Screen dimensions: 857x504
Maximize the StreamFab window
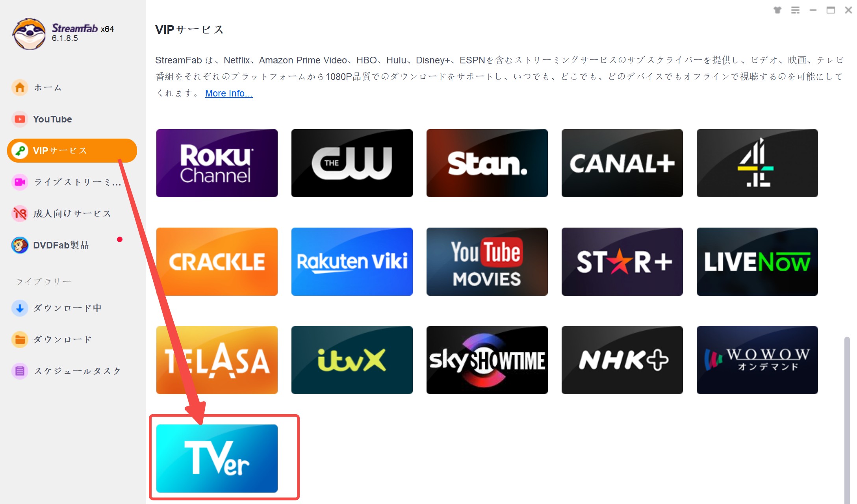tap(831, 10)
